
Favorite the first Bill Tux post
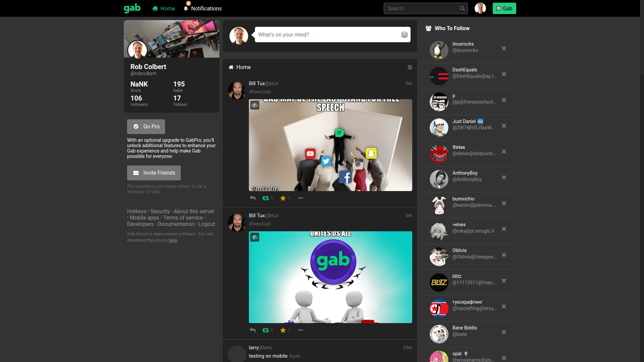283,198
